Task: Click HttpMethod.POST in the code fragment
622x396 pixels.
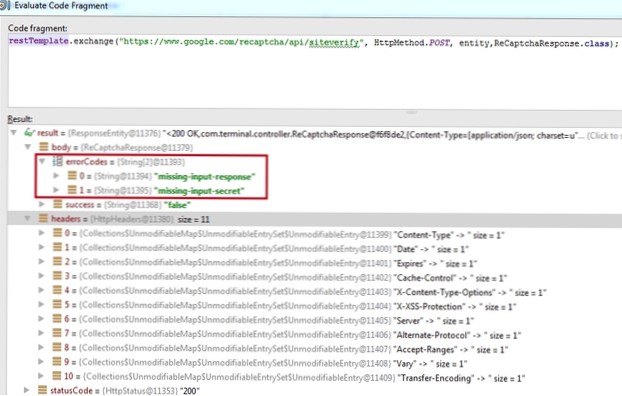Action: (x=412, y=42)
